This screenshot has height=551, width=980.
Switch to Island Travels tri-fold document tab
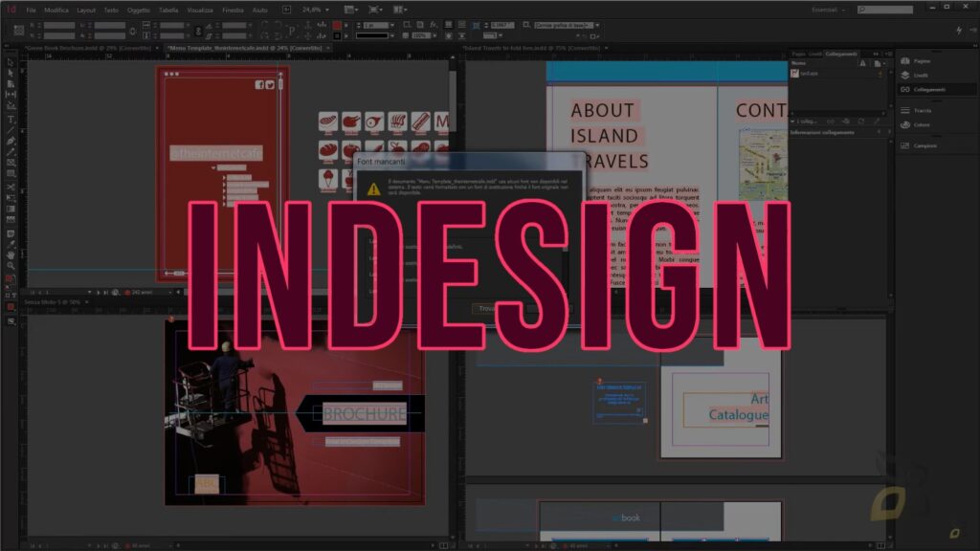click(532, 48)
